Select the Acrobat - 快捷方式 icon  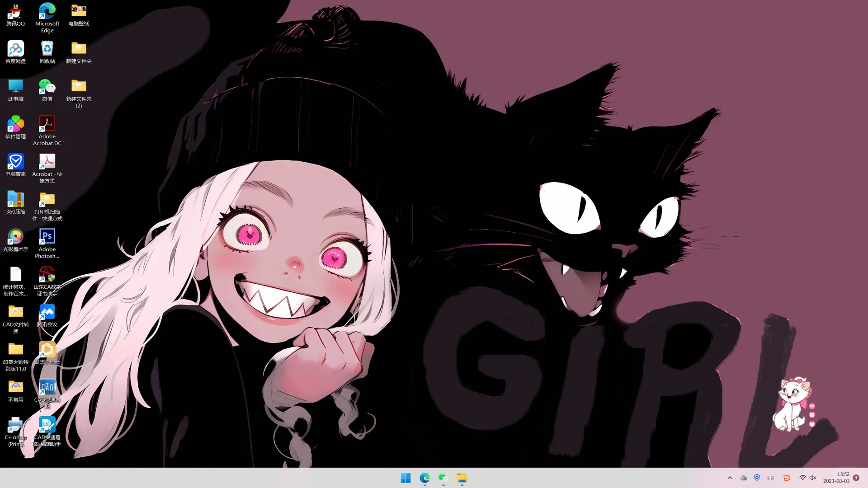[47, 168]
